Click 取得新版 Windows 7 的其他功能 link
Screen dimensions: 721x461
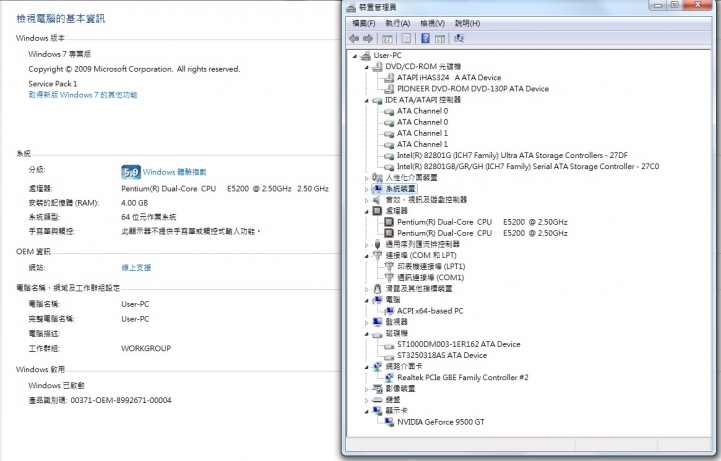coord(83,95)
